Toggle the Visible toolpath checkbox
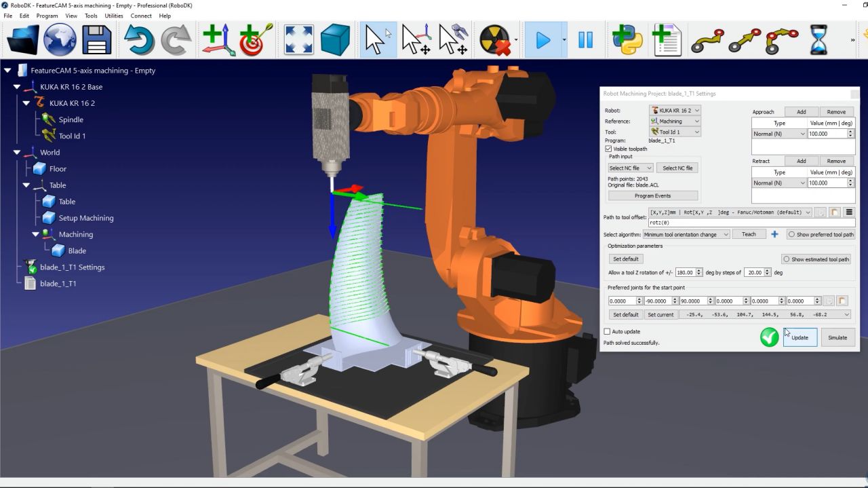Screen dimensions: 868x488 [608, 149]
